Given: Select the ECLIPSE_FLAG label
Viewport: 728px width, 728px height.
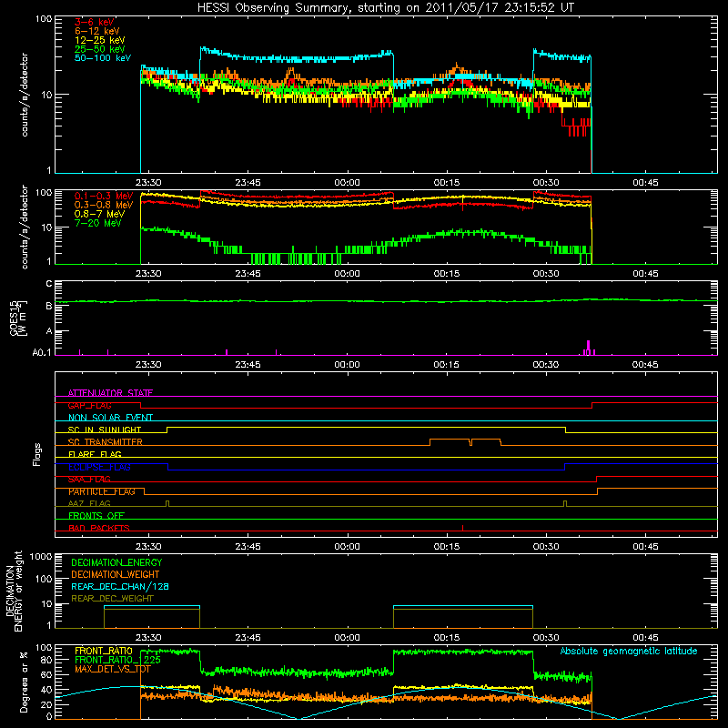Looking at the screenshot, I should tap(99, 467).
